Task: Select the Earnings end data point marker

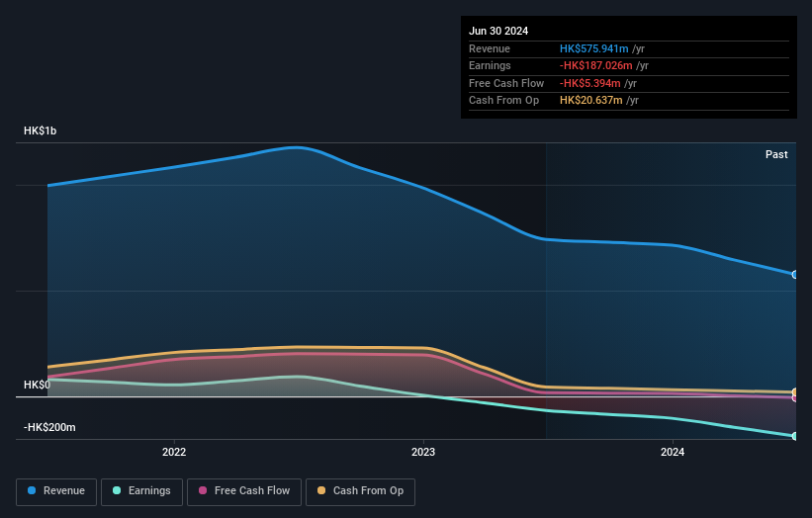Action: (795, 436)
